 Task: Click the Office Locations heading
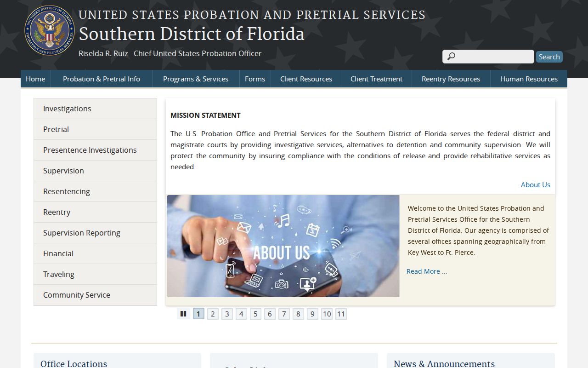coord(73,363)
